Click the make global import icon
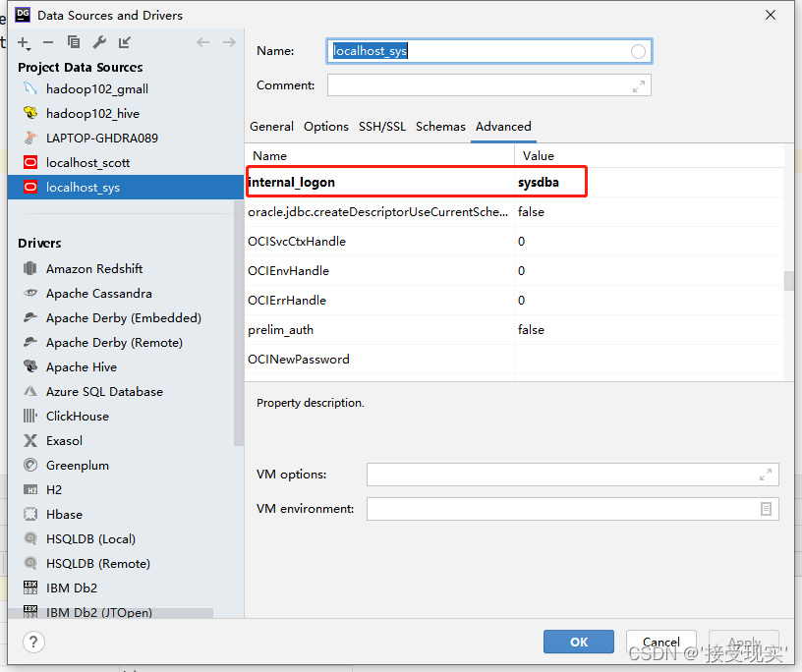The image size is (802, 672). coord(125,42)
